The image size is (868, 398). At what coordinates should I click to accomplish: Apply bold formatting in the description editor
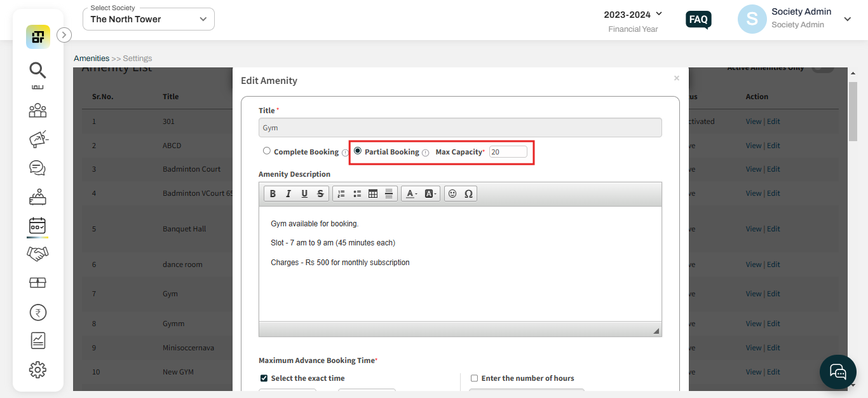pyautogui.click(x=273, y=193)
